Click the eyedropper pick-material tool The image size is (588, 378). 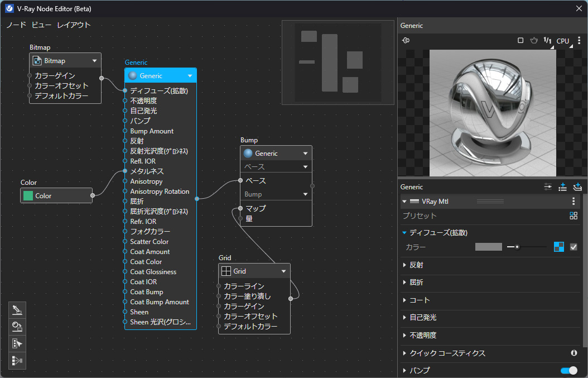[x=17, y=310]
